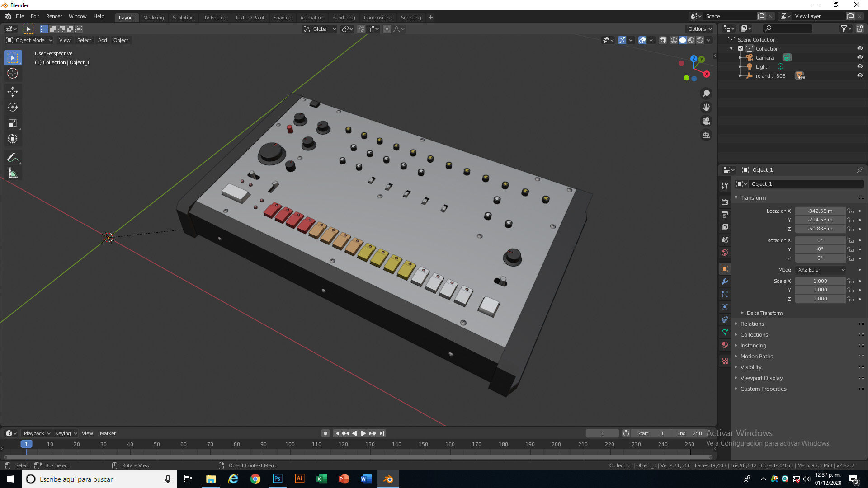
Task: Pin the properties editor context
Action: pyautogui.click(x=859, y=170)
